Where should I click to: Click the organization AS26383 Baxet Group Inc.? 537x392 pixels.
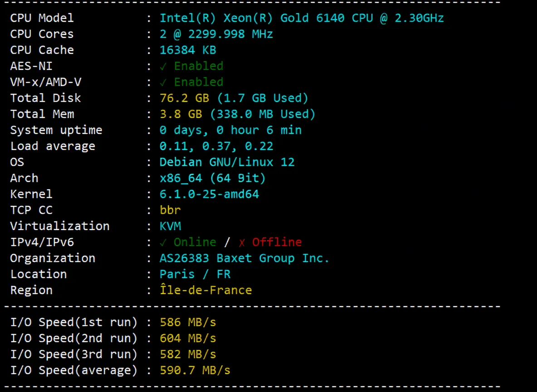tap(244, 258)
